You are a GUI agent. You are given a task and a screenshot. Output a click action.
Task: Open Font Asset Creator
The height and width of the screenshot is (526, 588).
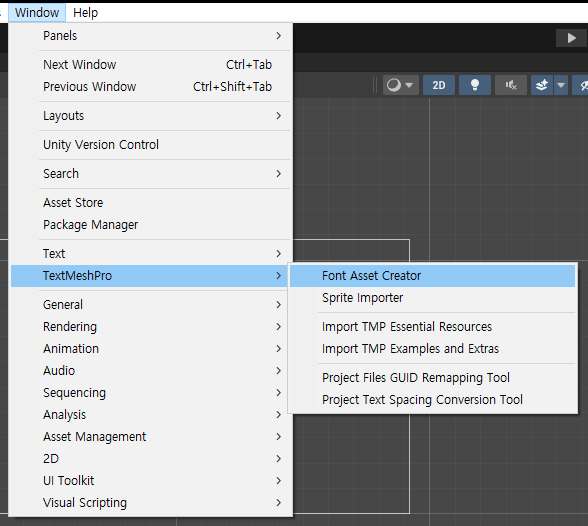tap(432, 276)
